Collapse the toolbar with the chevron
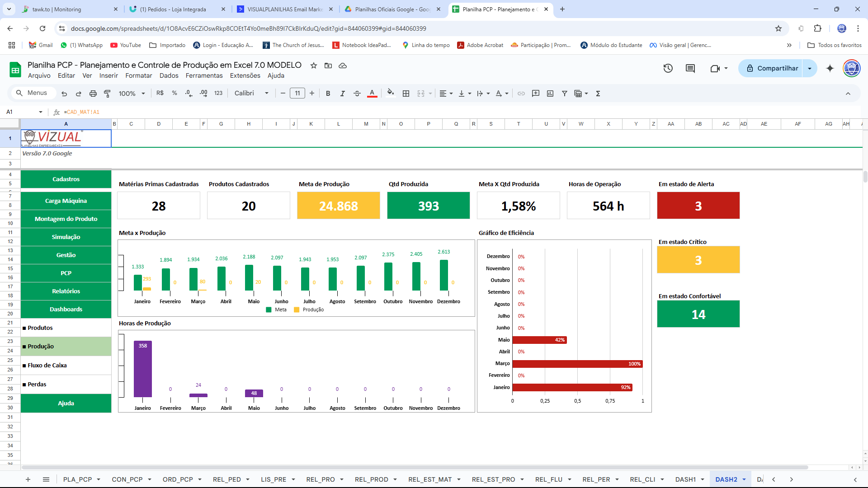 point(848,94)
